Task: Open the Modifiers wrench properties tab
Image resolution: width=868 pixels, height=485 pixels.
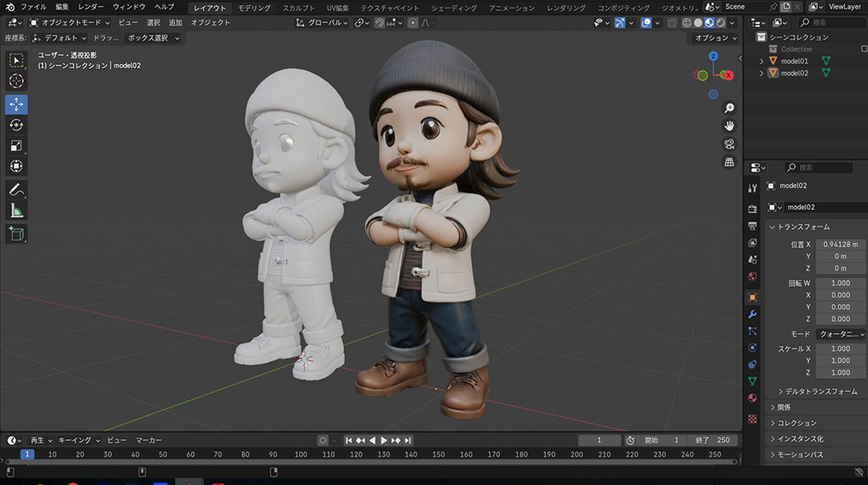Action: tap(752, 315)
